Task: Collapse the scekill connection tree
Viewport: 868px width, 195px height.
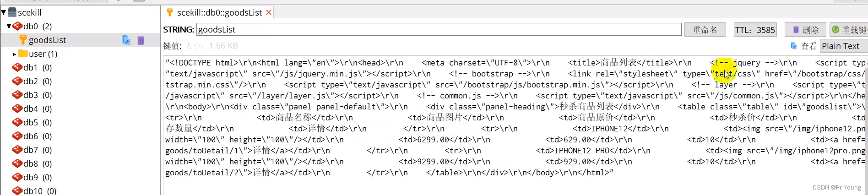Action: pyautogui.click(x=4, y=12)
